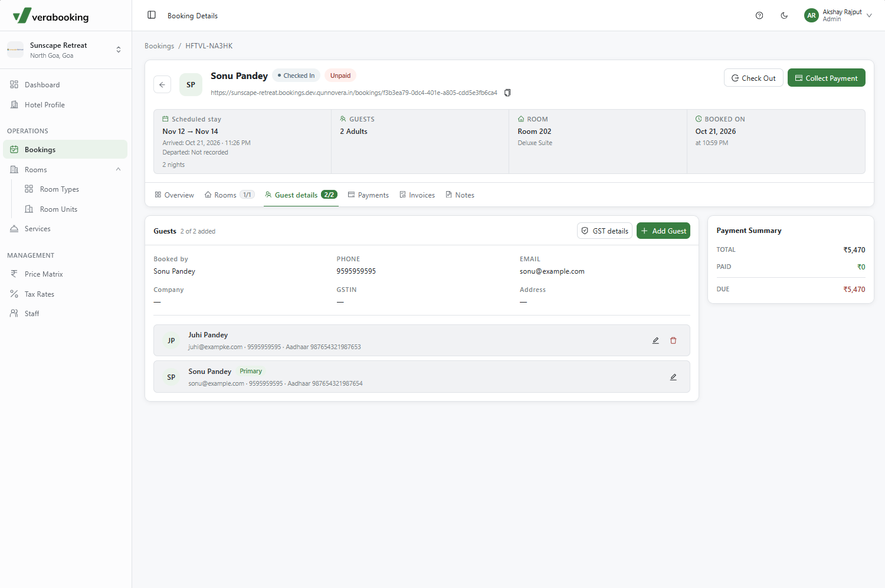Open the Notes tab

tap(460, 195)
